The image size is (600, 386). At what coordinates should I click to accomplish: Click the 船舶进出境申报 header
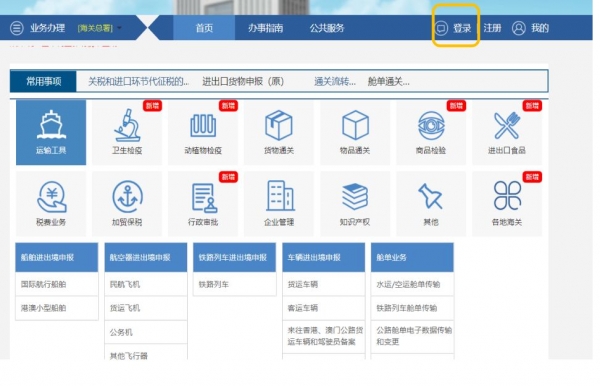(57, 257)
